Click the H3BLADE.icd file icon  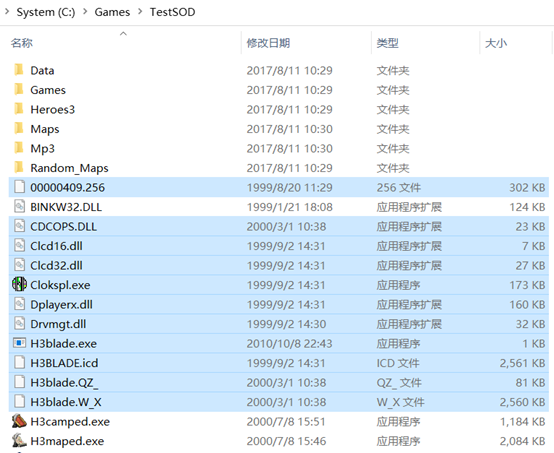tap(19, 362)
